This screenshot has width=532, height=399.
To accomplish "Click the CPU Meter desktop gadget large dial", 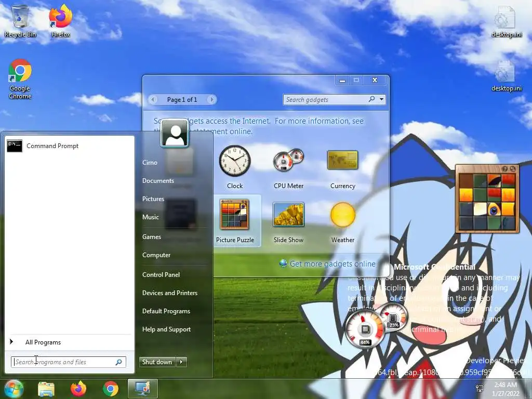I will click(x=365, y=328).
